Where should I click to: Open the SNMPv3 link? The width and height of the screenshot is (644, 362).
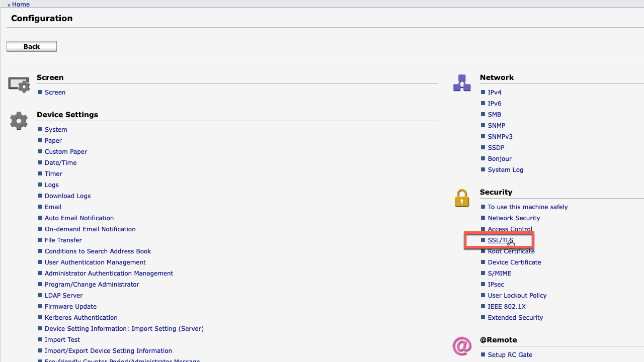click(x=500, y=137)
